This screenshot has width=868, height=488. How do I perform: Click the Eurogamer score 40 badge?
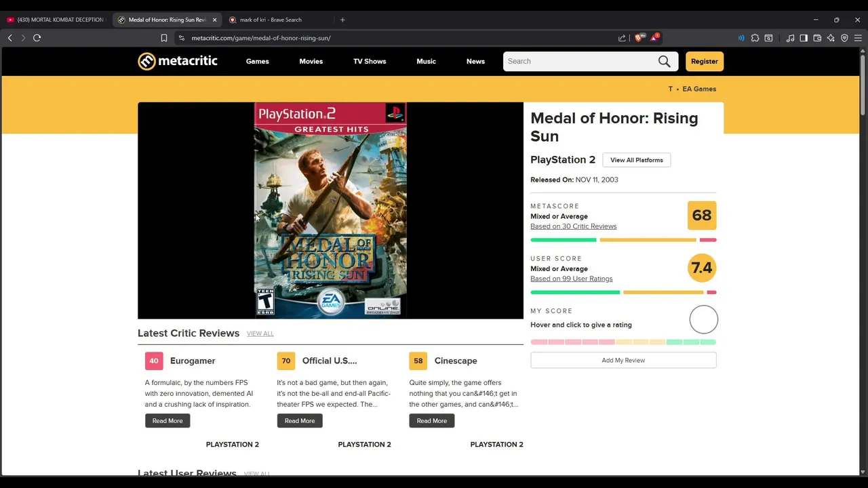pyautogui.click(x=154, y=361)
